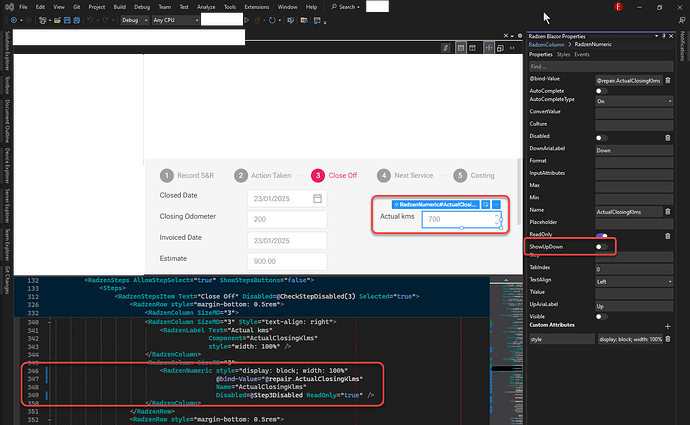Toggle the Visible property switch
Screen dimensions: 690x425
click(601, 316)
